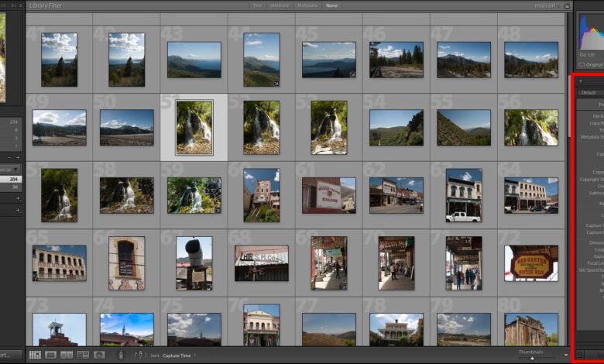
Task: Select tall brick building photo 60
Action: [262, 195]
